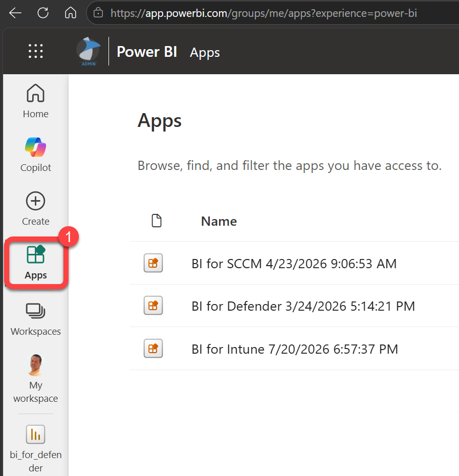Open Workspaces in the left navigation
459x476 pixels.
35,320
